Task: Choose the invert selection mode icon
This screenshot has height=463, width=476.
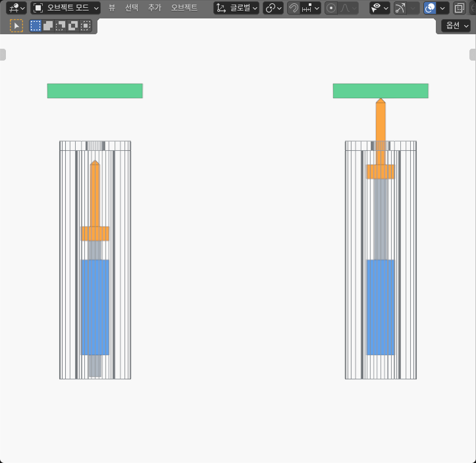Action: [x=73, y=26]
